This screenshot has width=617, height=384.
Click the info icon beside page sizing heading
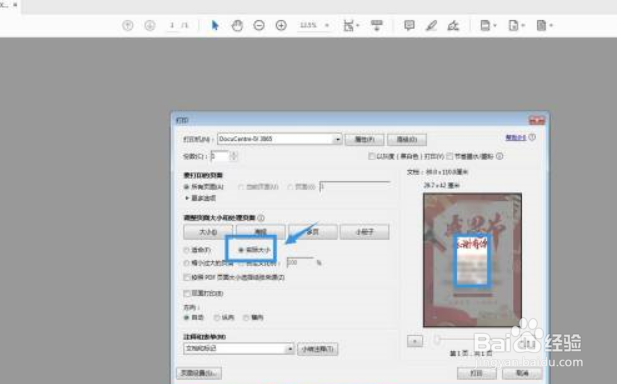[x=261, y=218]
